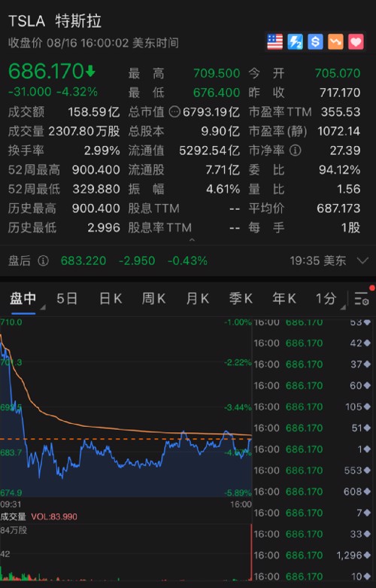376x588 pixels.
Task: Tap the pink heart favorite icon
Action: [356, 41]
